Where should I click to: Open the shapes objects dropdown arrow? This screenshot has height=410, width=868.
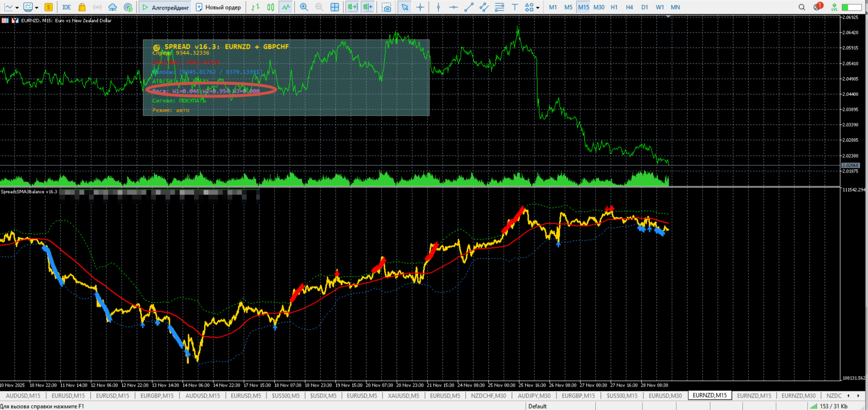coord(537,8)
